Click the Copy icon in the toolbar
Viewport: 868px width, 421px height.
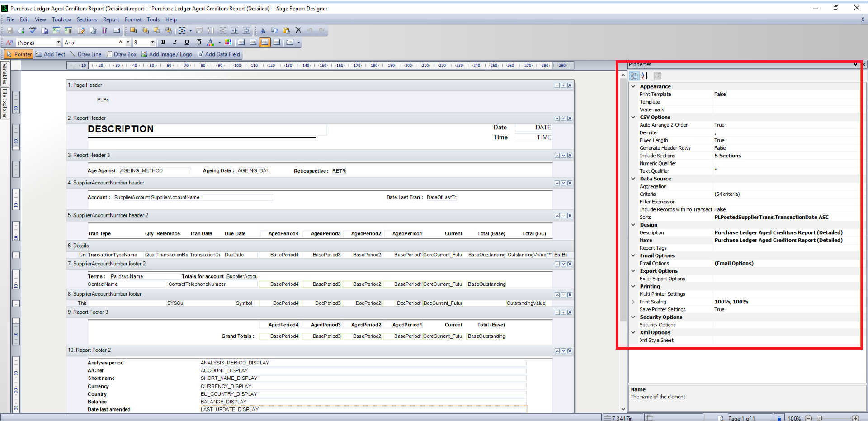(x=274, y=31)
